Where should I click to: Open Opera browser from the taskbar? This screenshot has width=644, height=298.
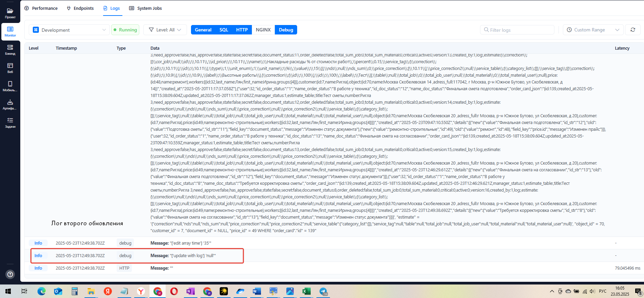(x=174, y=291)
